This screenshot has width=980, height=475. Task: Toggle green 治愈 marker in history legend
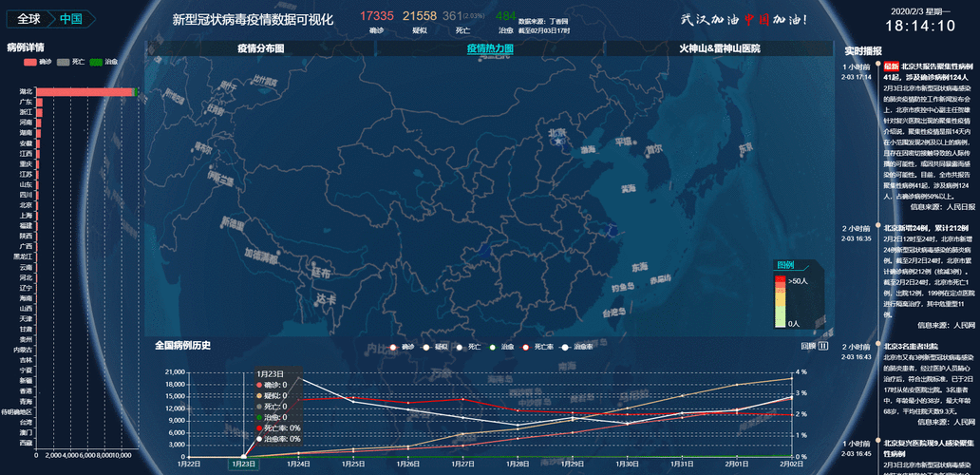[x=495, y=347]
